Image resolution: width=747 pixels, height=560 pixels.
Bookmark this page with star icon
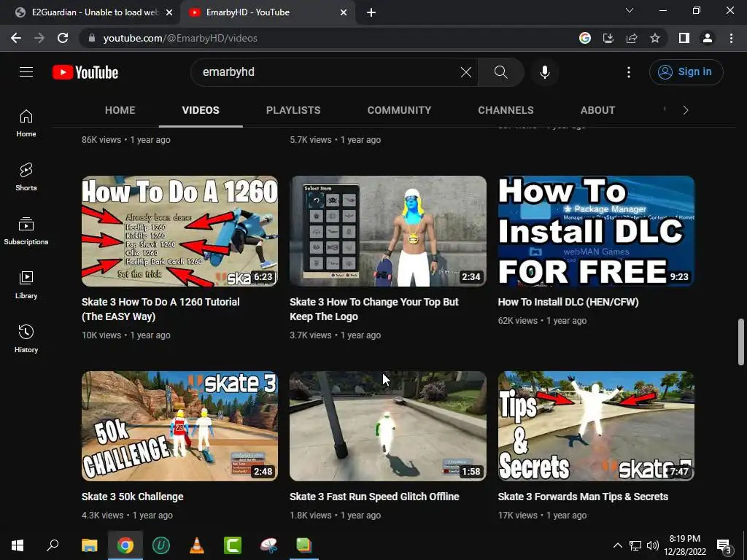pos(655,38)
